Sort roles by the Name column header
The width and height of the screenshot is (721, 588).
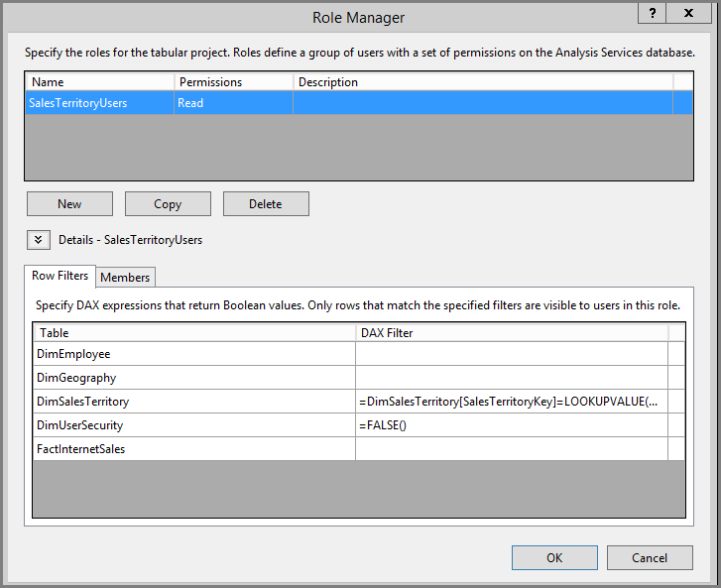click(100, 82)
